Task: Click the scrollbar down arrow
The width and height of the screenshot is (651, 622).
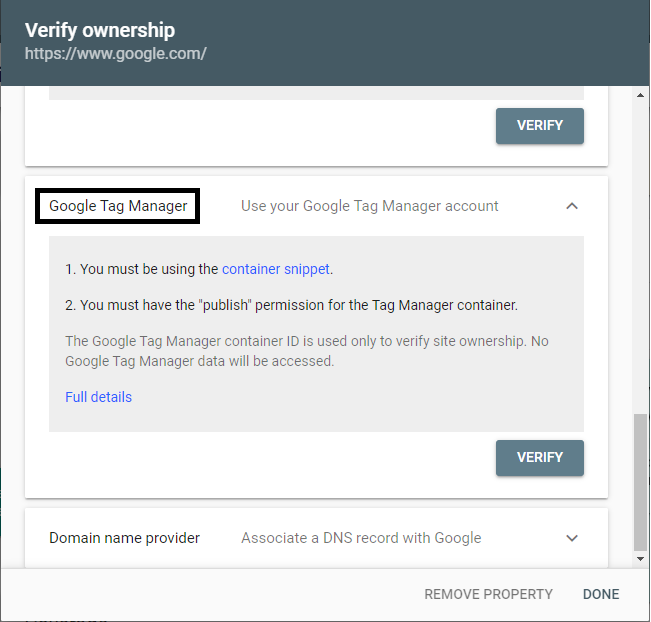Action: [x=641, y=563]
